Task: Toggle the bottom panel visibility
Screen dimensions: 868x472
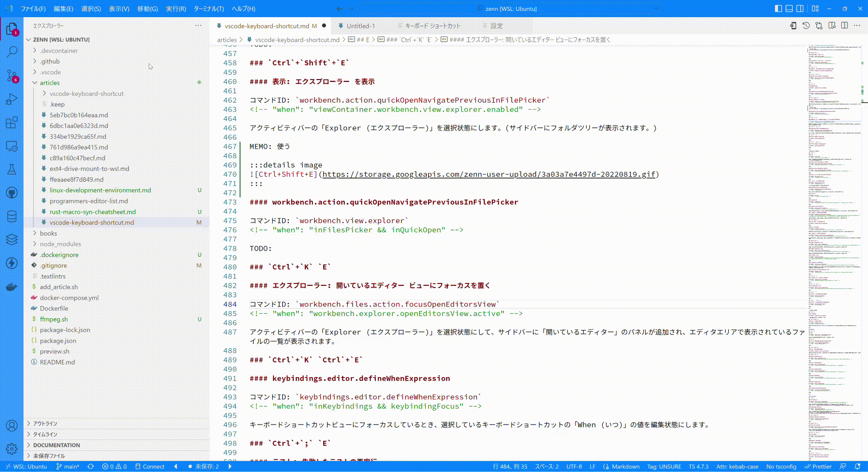Action: point(789,9)
